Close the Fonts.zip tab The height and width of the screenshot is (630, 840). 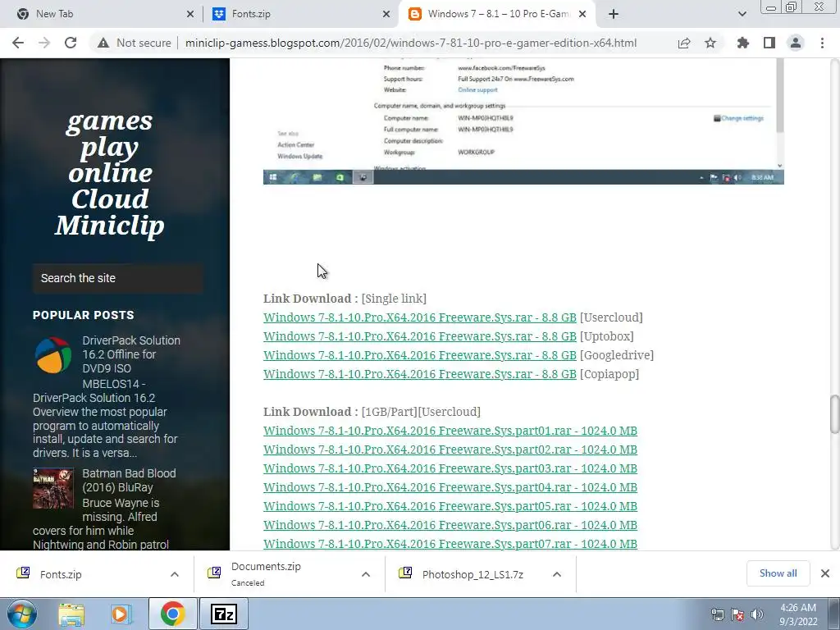pos(386,14)
